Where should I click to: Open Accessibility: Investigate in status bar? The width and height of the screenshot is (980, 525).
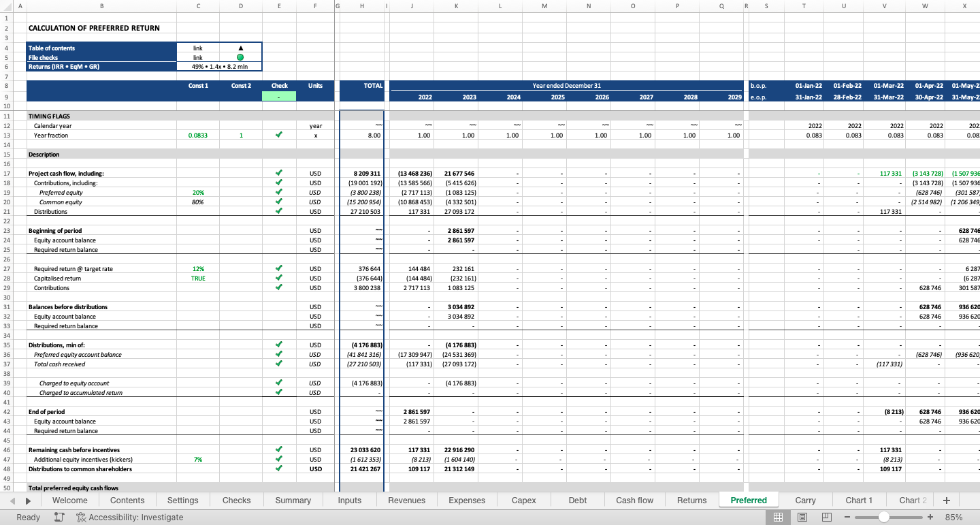[x=130, y=518]
